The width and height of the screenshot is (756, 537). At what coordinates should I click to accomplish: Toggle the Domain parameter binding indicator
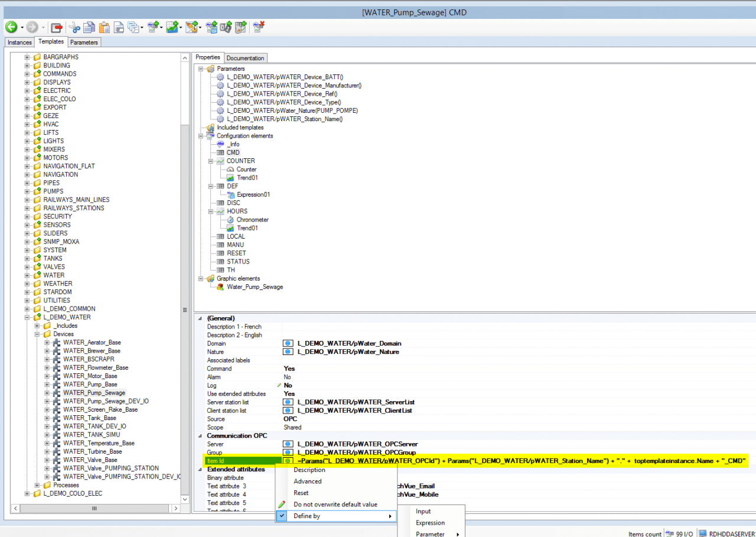pyautogui.click(x=288, y=343)
